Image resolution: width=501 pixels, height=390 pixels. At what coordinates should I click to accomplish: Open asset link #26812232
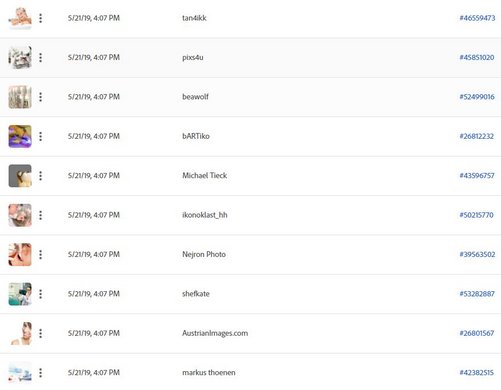click(476, 136)
